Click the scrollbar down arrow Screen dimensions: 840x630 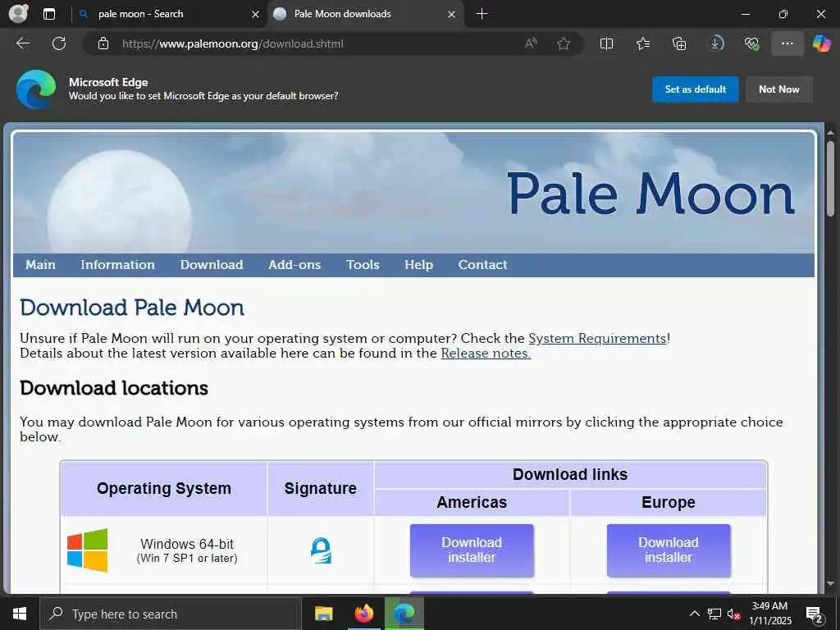click(x=830, y=583)
